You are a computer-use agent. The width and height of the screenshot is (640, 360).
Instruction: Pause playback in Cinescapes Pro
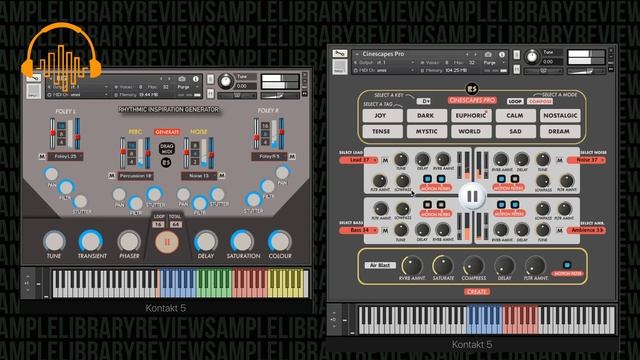tap(472, 196)
